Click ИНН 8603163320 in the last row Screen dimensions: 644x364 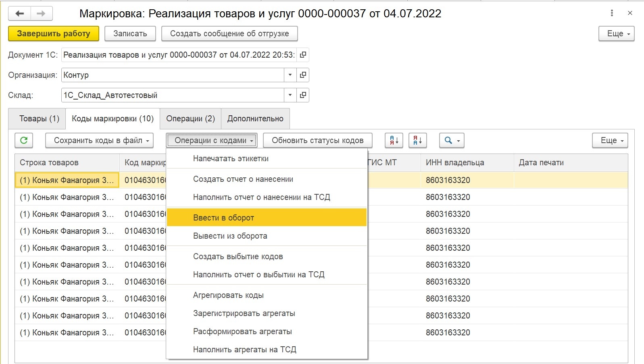448,333
